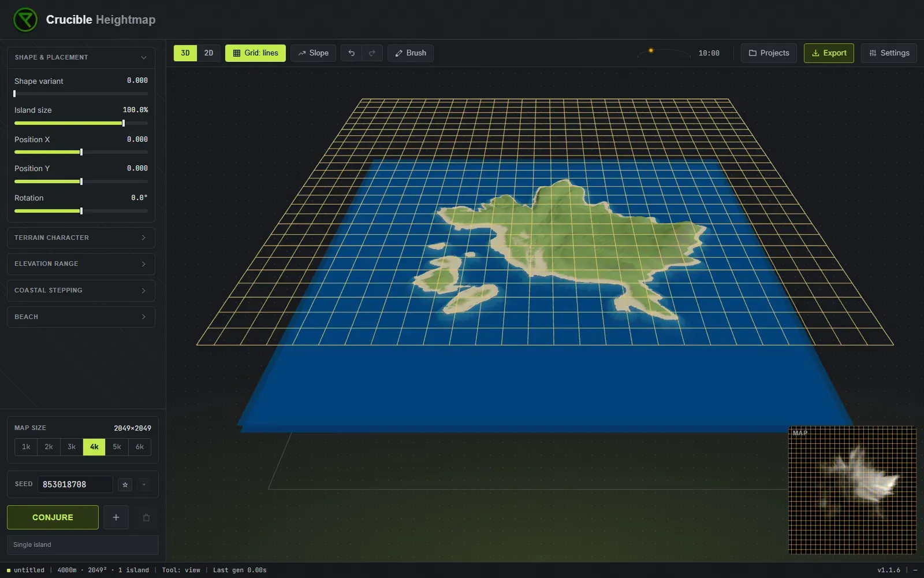Viewport: 924px width, 578px height.
Task: Click the sun time-of-day marker
Action: pyautogui.click(x=651, y=51)
